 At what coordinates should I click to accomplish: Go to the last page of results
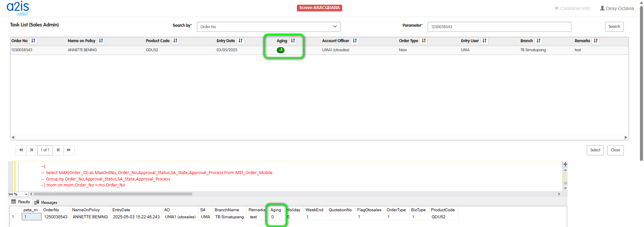tap(69, 150)
